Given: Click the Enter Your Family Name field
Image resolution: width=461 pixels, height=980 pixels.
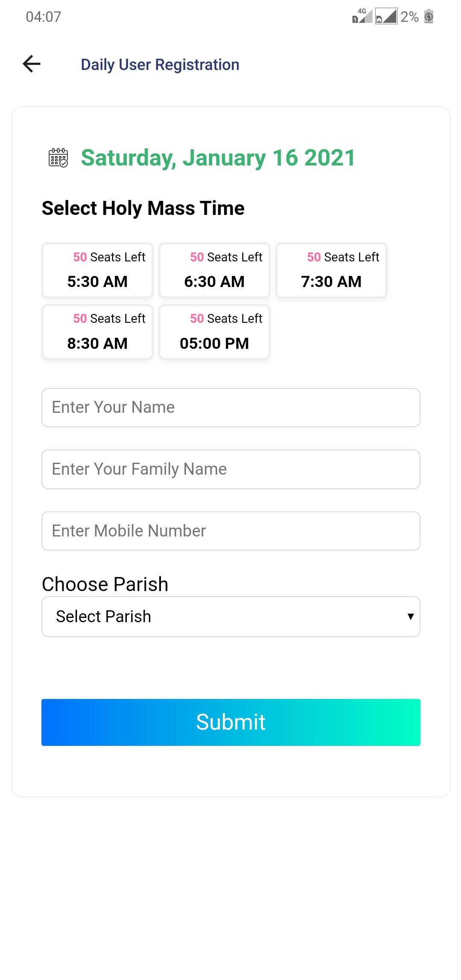Looking at the screenshot, I should click(230, 470).
